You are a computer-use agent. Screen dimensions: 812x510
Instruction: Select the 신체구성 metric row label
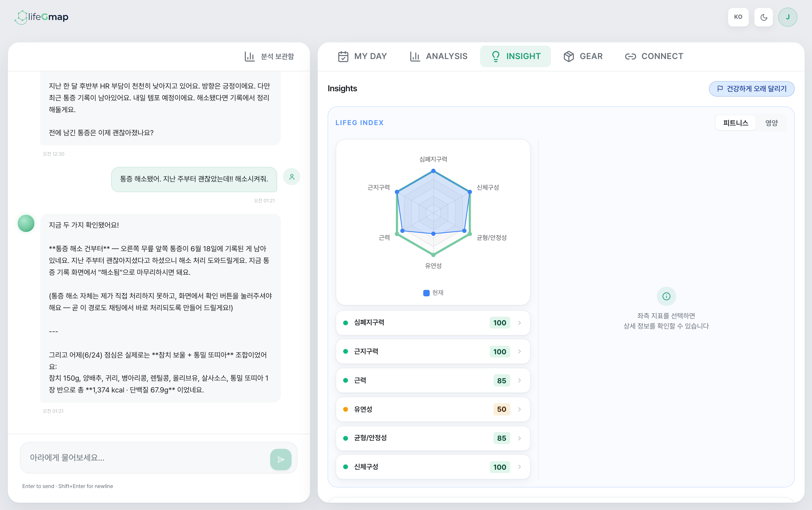(366, 467)
